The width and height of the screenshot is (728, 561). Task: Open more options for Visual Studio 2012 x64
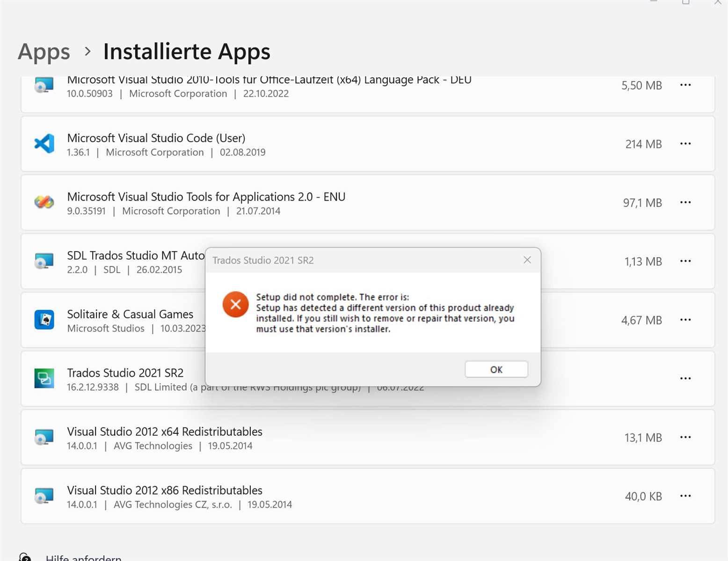click(685, 437)
